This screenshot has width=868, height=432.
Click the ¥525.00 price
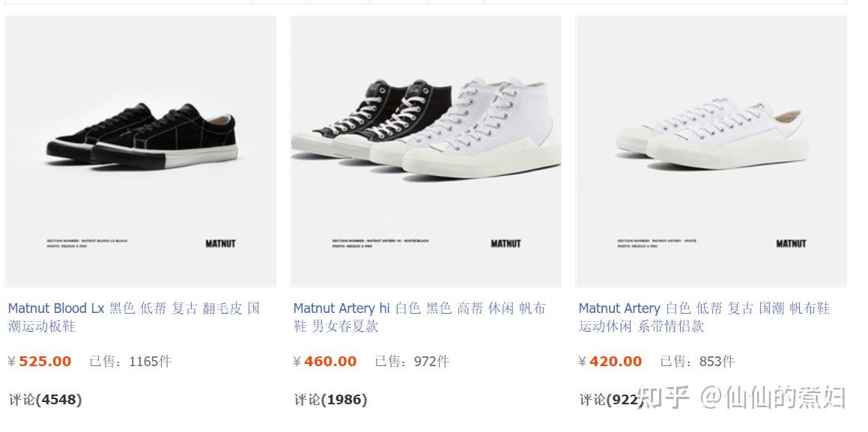pos(40,362)
